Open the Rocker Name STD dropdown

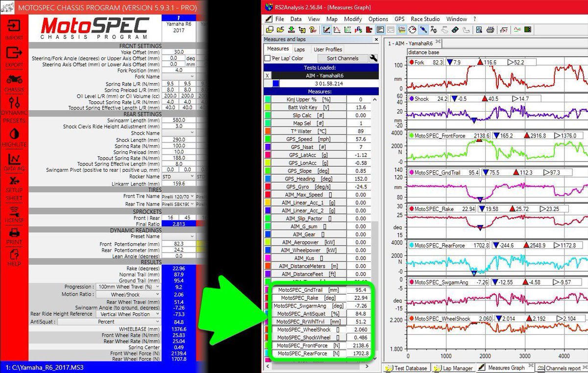pos(178,176)
